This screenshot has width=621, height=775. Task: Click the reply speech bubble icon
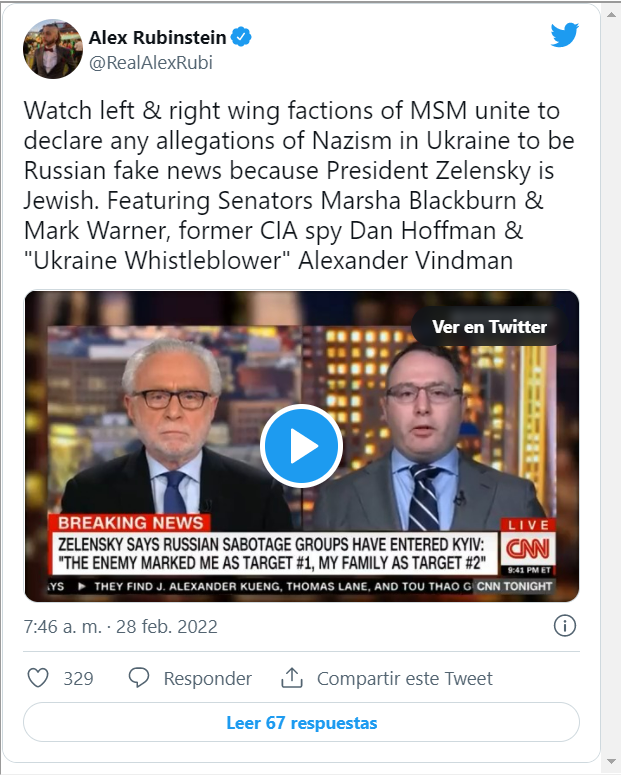point(140,678)
